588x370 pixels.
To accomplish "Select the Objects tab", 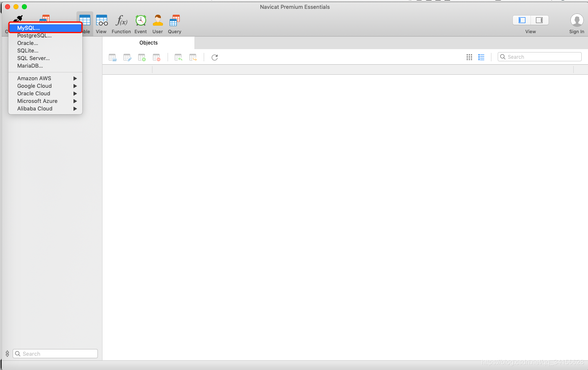I will [x=149, y=43].
